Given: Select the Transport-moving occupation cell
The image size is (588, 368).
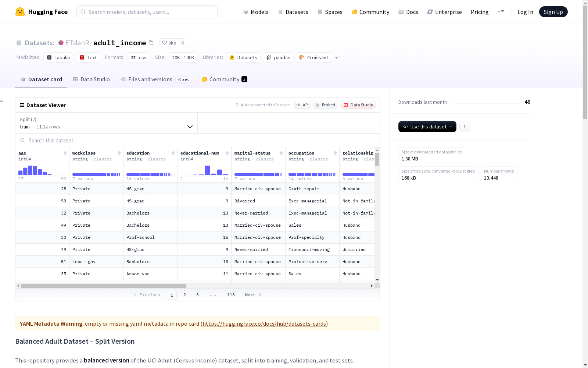Looking at the screenshot, I should tap(312, 250).
